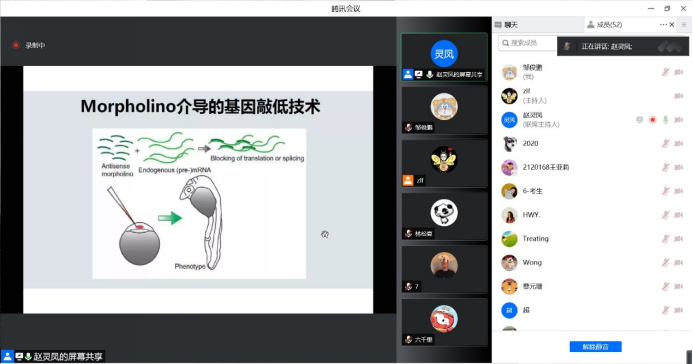Click the blue unmute button below the member list
Viewport: 693px width, 364px height.
pyautogui.click(x=595, y=347)
